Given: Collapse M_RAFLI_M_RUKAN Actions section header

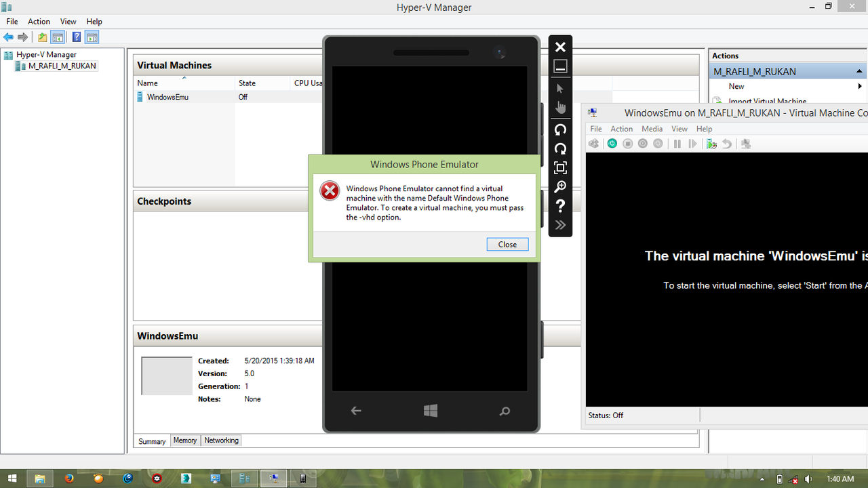Looking at the screenshot, I should 788,71.
